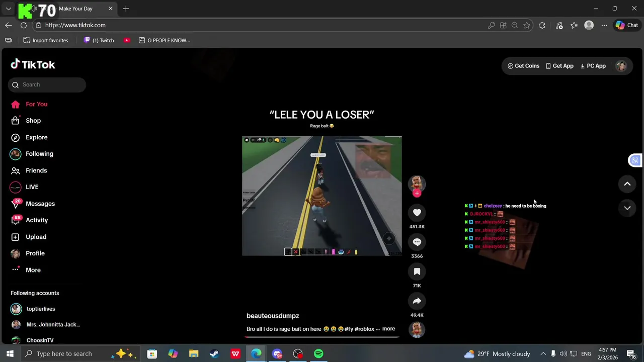Click the floating translate widget icon
This screenshot has width=644, height=362.
(635, 160)
